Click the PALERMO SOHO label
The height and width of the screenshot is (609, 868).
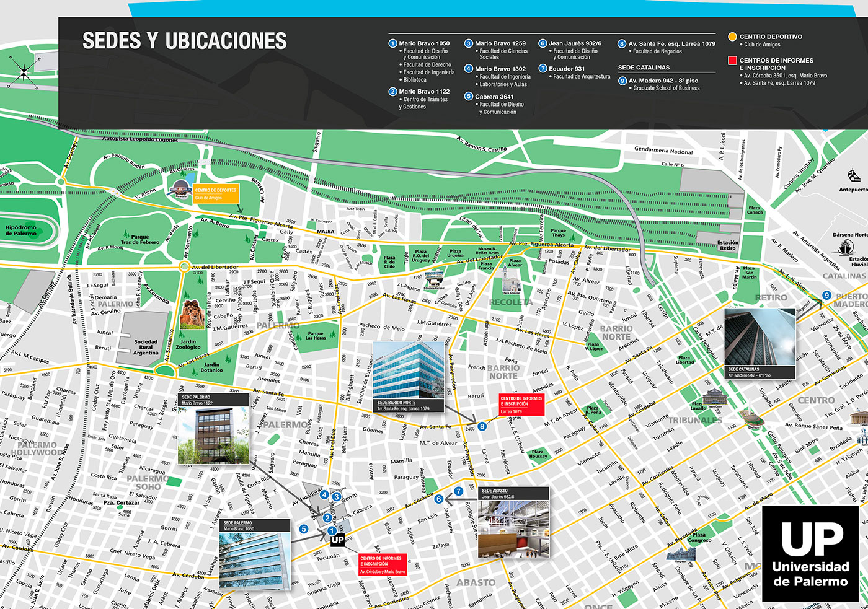148,483
